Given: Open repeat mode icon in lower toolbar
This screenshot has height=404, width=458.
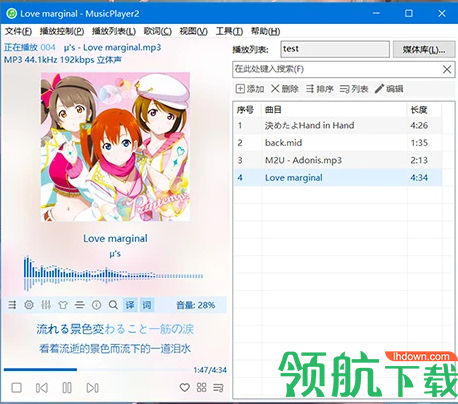Looking at the screenshot, I should [x=12, y=305].
